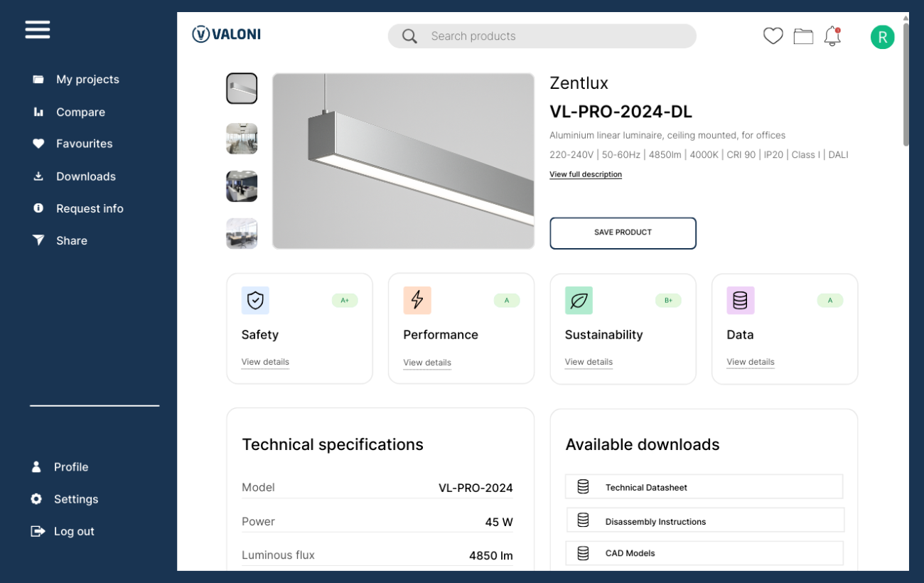Open Favourites menu item
924x583 pixels.
[85, 144]
